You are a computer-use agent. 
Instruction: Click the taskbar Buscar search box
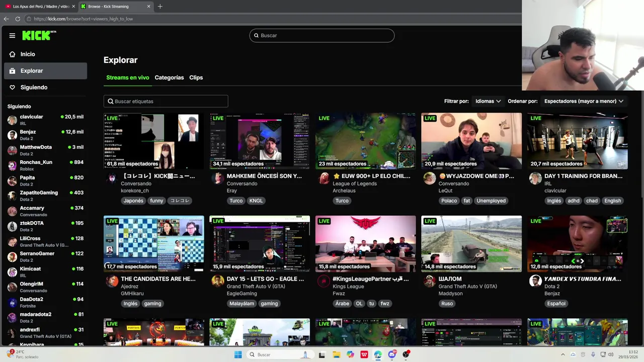point(280,354)
